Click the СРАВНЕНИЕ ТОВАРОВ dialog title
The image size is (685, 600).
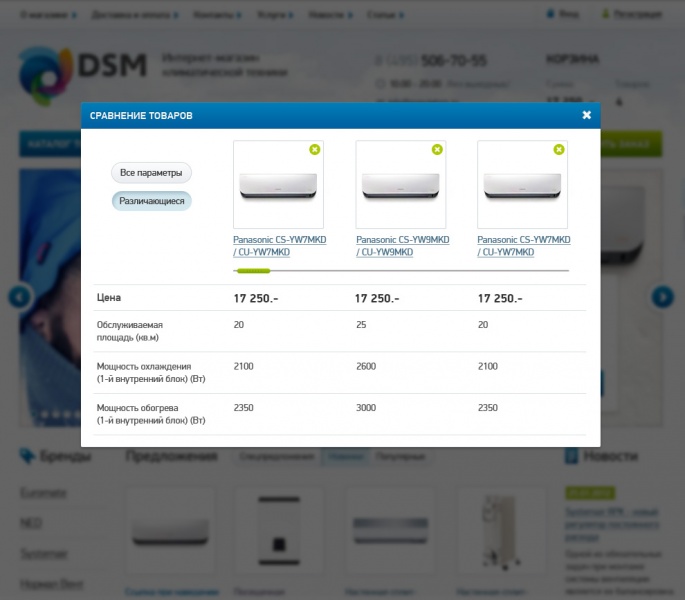click(x=141, y=115)
